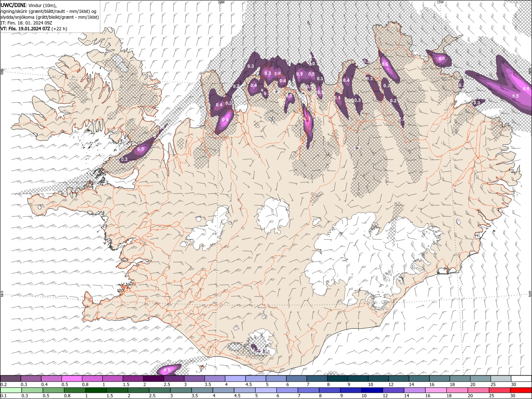Click the 30 value label on the rain scale

click(512, 396)
